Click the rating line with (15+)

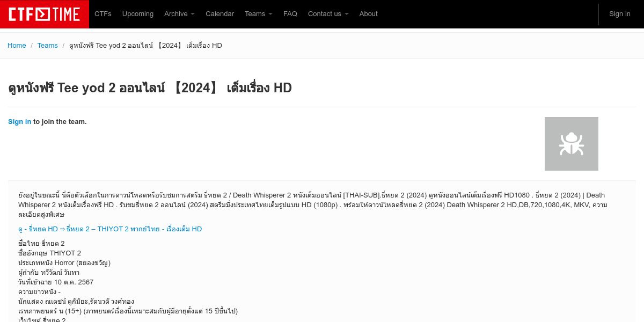pyautogui.click(x=128, y=311)
